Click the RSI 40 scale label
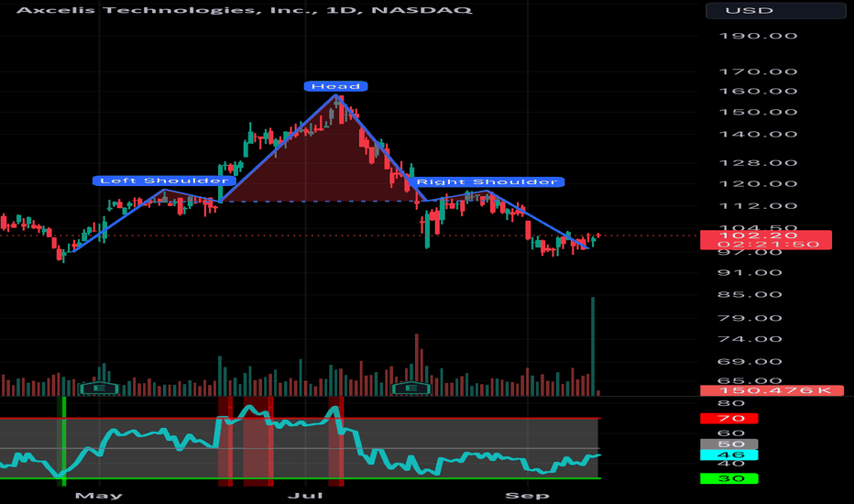The width and height of the screenshot is (854, 504). [x=731, y=464]
